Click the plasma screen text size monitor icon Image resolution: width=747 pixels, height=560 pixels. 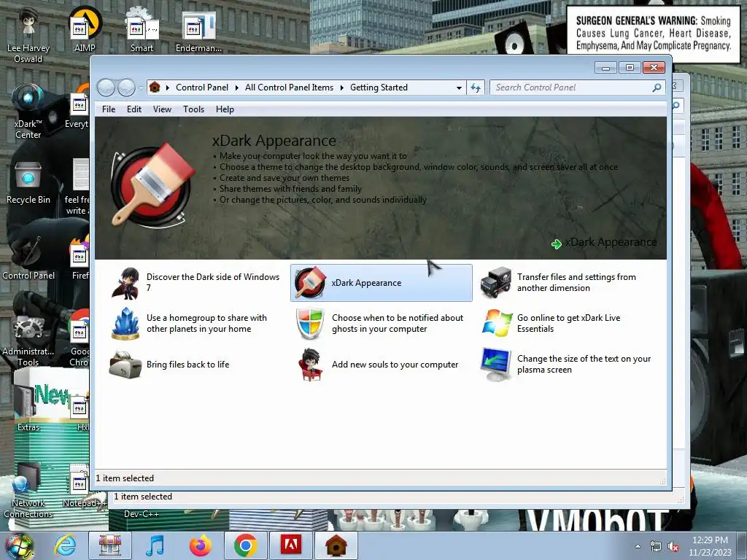click(x=495, y=365)
